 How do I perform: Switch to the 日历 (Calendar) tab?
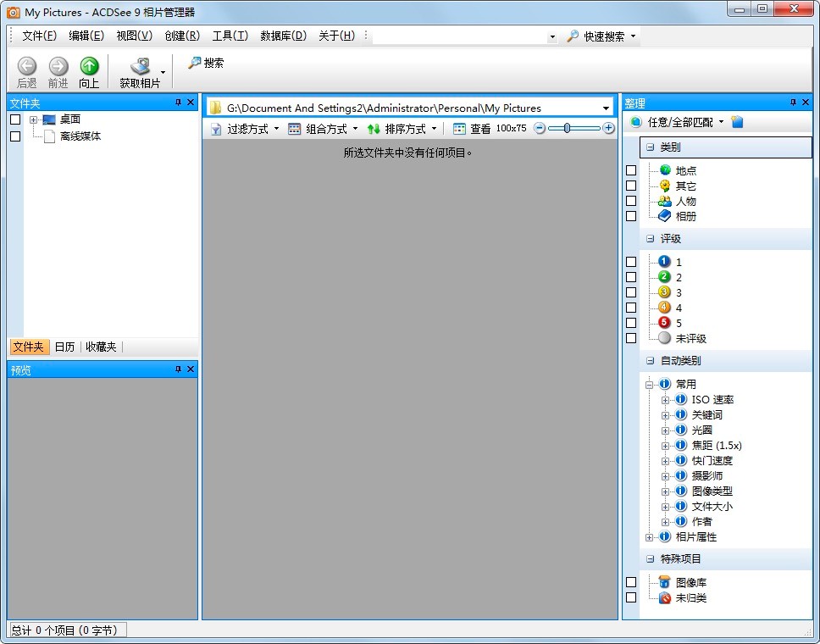pos(64,347)
